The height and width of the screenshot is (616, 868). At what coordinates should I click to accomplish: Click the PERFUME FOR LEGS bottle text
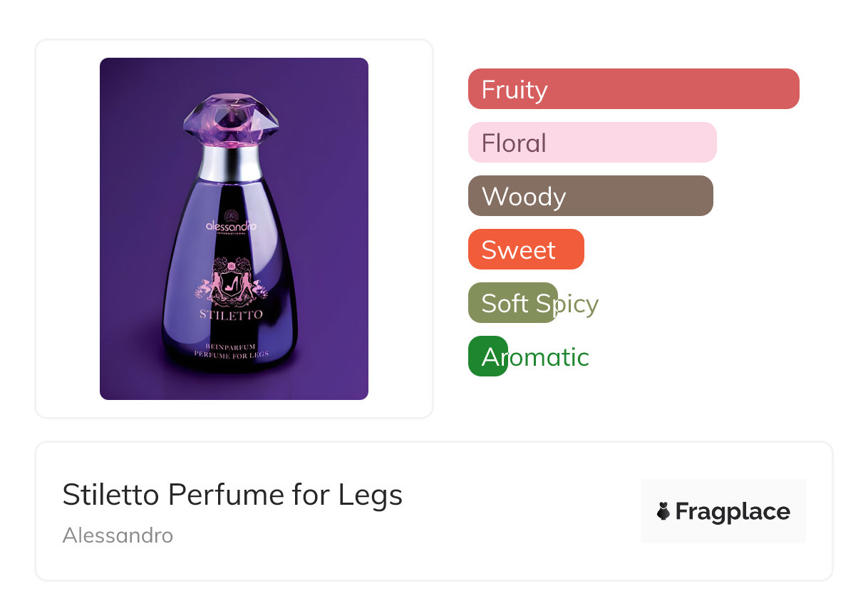[x=230, y=354]
